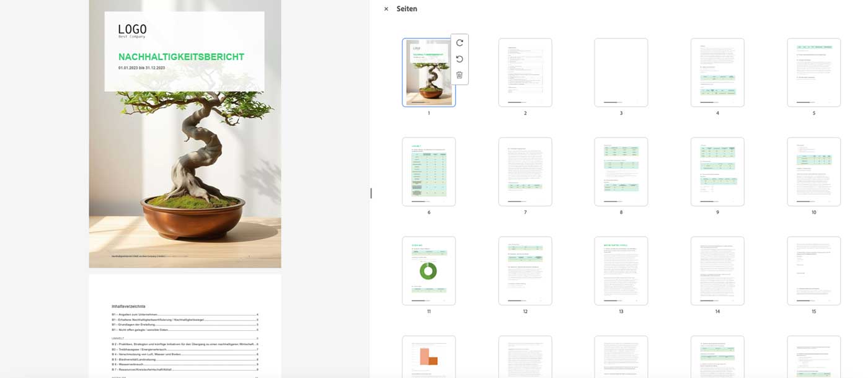Image resolution: width=868 pixels, height=378 pixels.
Task: Select page 4 thumbnail
Action: coord(717,73)
